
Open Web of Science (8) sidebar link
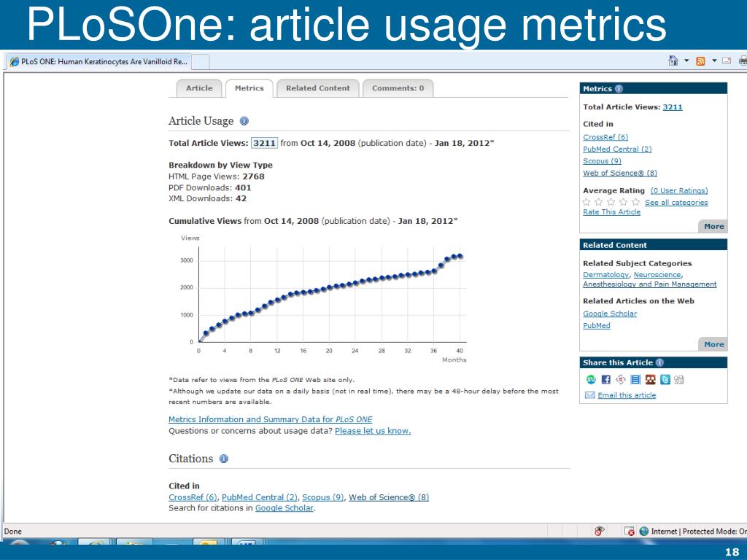(x=620, y=173)
